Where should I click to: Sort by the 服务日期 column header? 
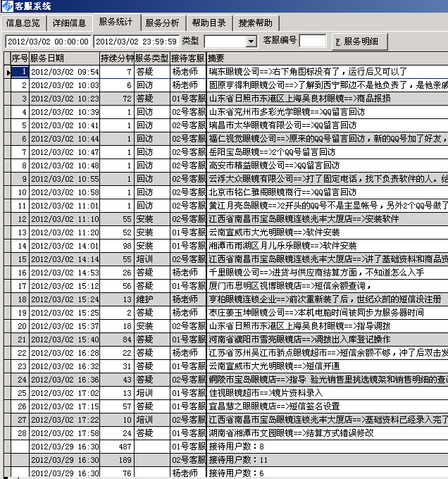[x=64, y=58]
